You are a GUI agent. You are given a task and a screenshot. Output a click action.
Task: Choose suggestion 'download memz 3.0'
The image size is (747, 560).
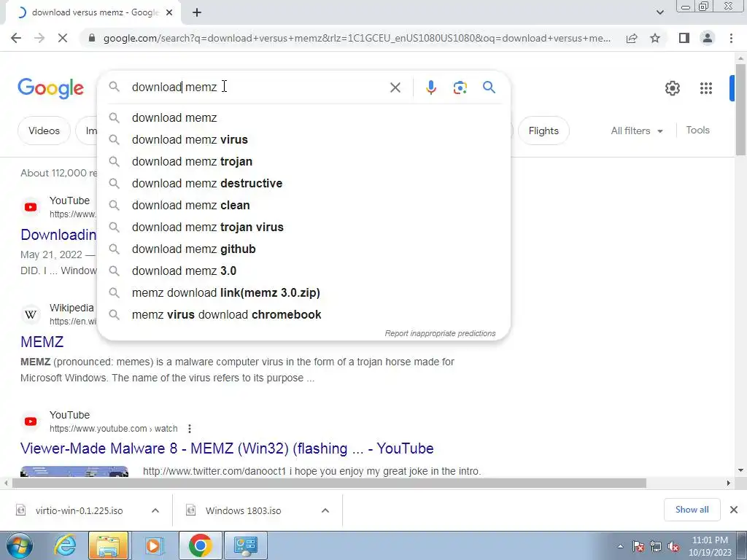[304, 271]
